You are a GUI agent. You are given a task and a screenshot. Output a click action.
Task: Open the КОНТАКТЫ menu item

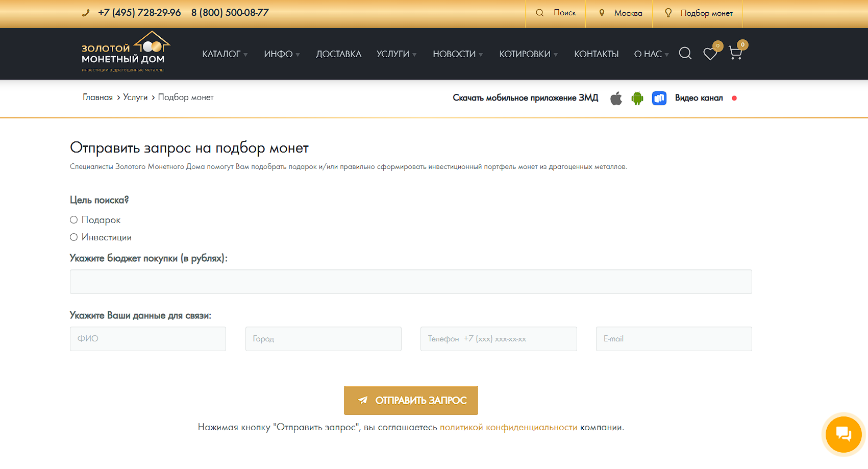(x=596, y=54)
